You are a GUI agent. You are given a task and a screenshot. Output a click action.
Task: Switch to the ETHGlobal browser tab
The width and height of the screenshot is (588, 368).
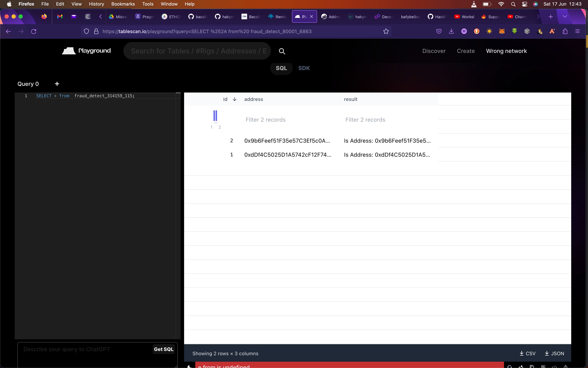pyautogui.click(x=171, y=16)
